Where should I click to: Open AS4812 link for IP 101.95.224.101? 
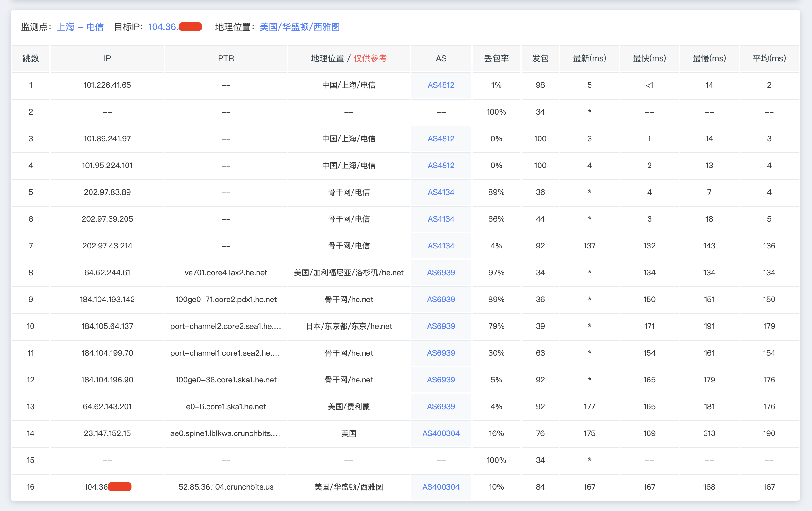click(x=441, y=165)
